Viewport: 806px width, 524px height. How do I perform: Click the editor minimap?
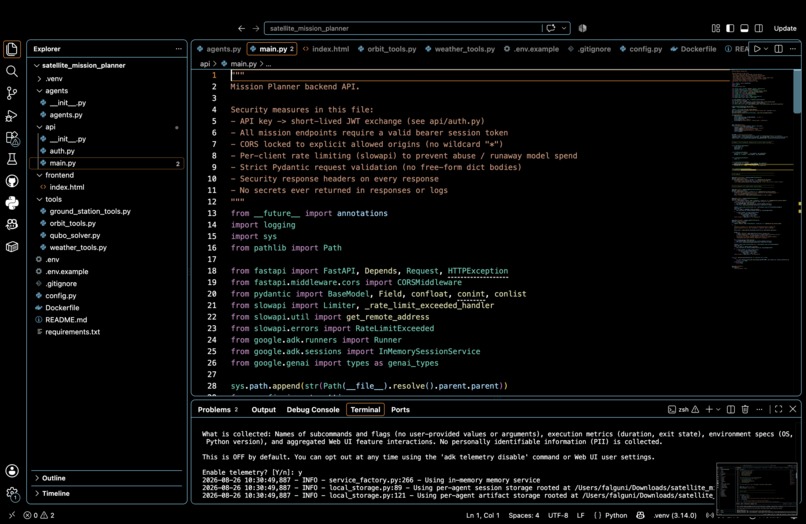(x=762, y=170)
